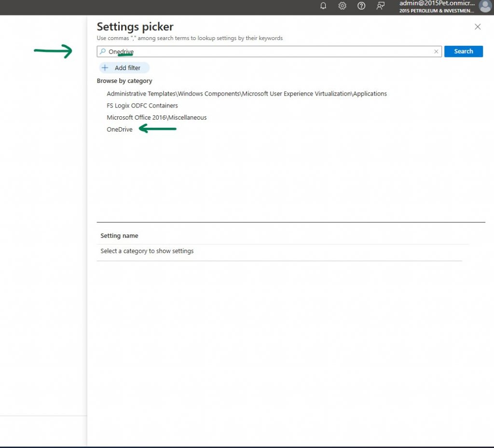This screenshot has width=494, height=448.
Task: Click the Browse by category heading
Action: (124, 81)
